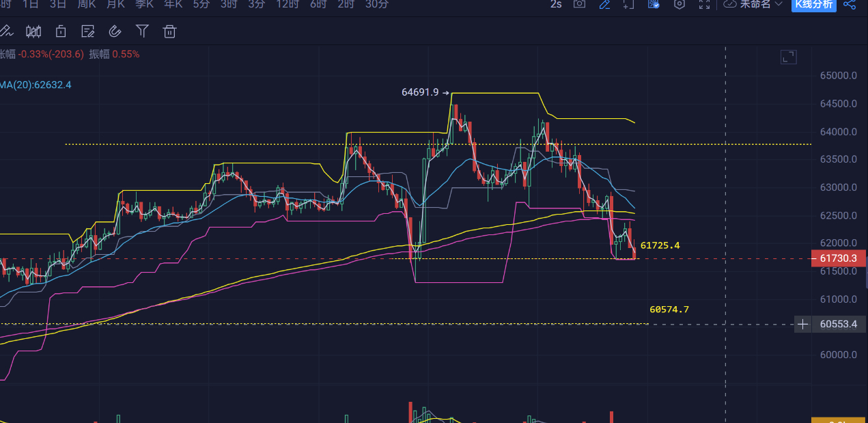Open the 2s refresh interval selector
This screenshot has width=868, height=423.
556,4
